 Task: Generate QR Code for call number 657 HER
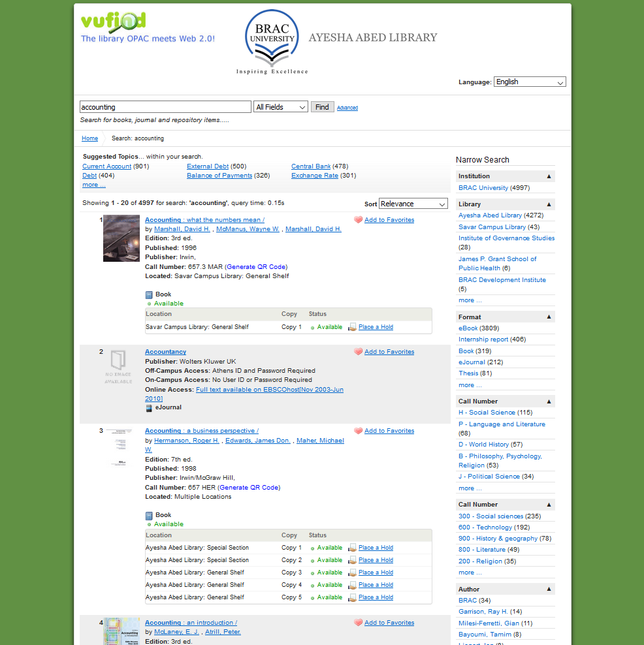pyautogui.click(x=249, y=488)
